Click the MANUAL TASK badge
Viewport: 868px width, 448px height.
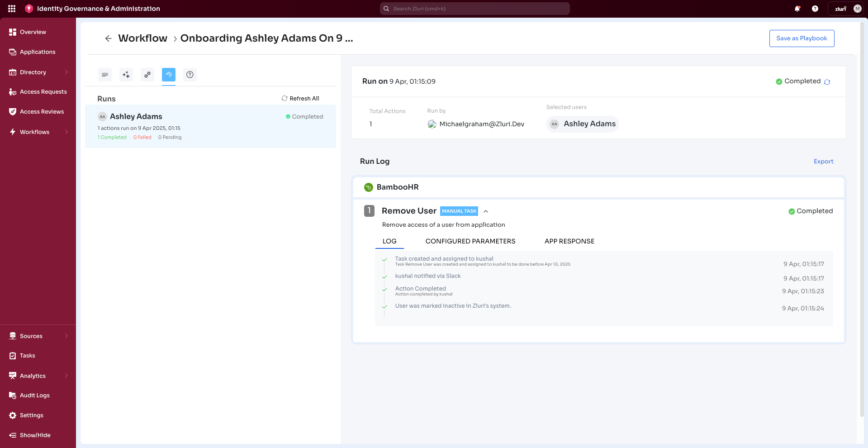click(x=459, y=211)
